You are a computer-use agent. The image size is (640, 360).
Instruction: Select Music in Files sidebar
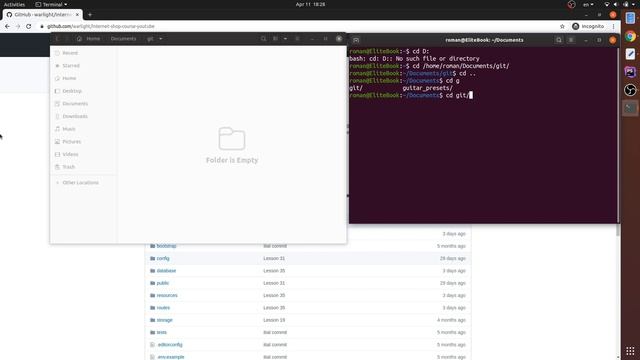tap(83, 129)
